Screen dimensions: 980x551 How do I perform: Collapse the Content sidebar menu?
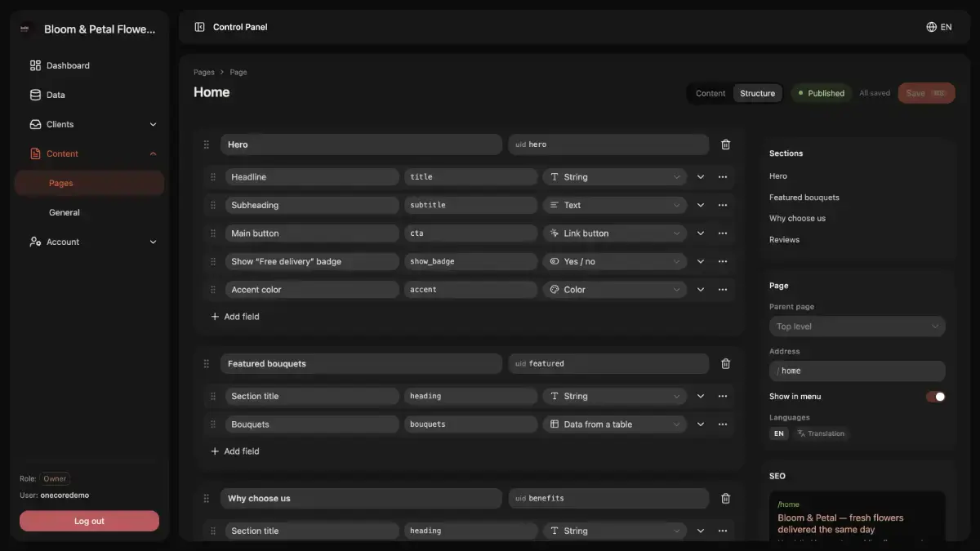click(x=153, y=153)
